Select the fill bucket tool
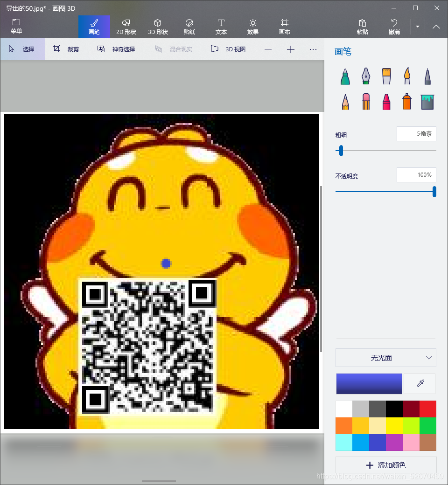The image size is (448, 485). (427, 102)
